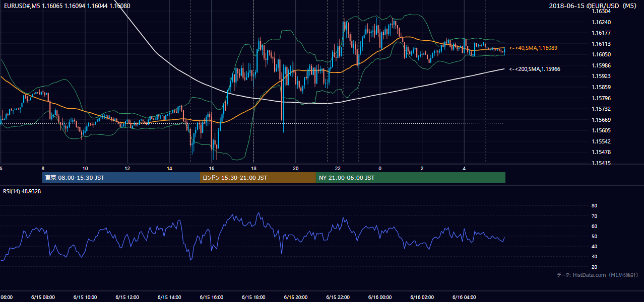644x302 pixels.
Task: Click RSI scale level 60
Action: tap(594, 226)
